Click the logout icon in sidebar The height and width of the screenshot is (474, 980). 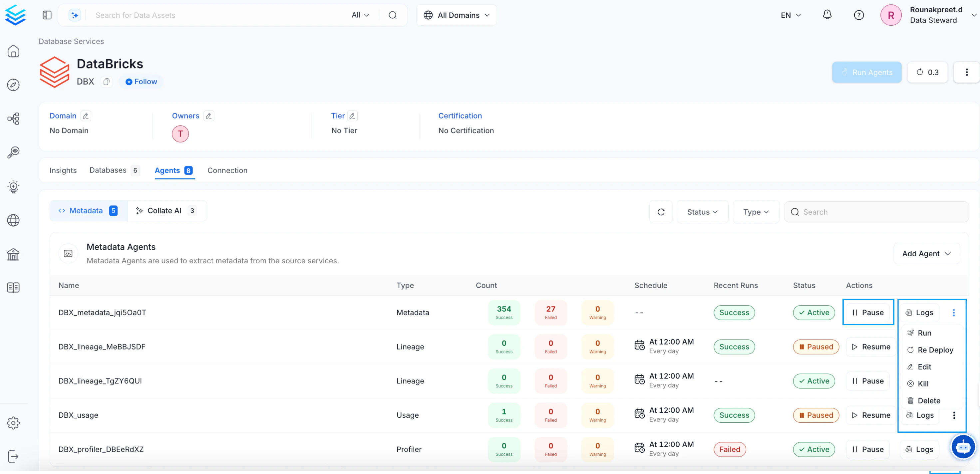pyautogui.click(x=14, y=456)
